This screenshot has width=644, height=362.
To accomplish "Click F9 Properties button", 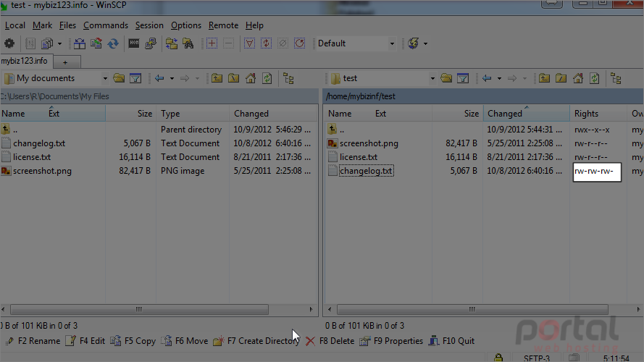I will click(391, 341).
